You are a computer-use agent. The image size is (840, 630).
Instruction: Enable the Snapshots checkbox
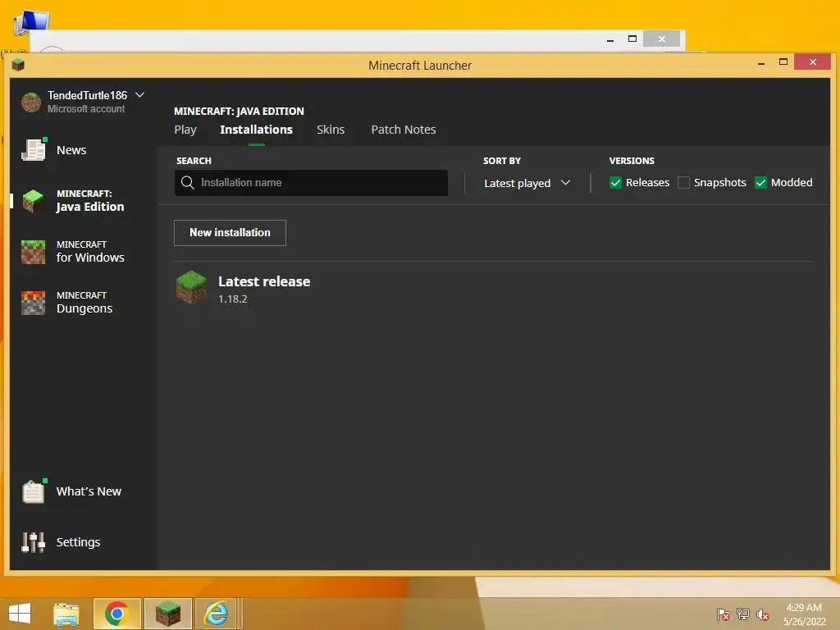(x=683, y=183)
